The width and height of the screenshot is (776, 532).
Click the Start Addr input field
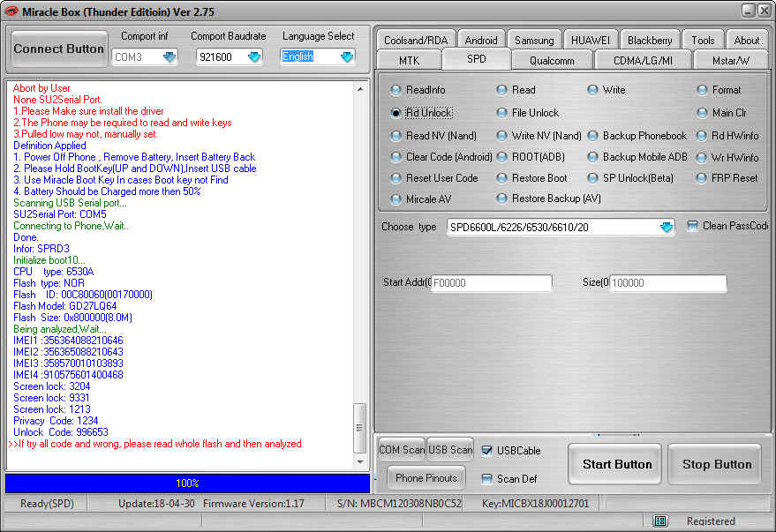click(492, 283)
